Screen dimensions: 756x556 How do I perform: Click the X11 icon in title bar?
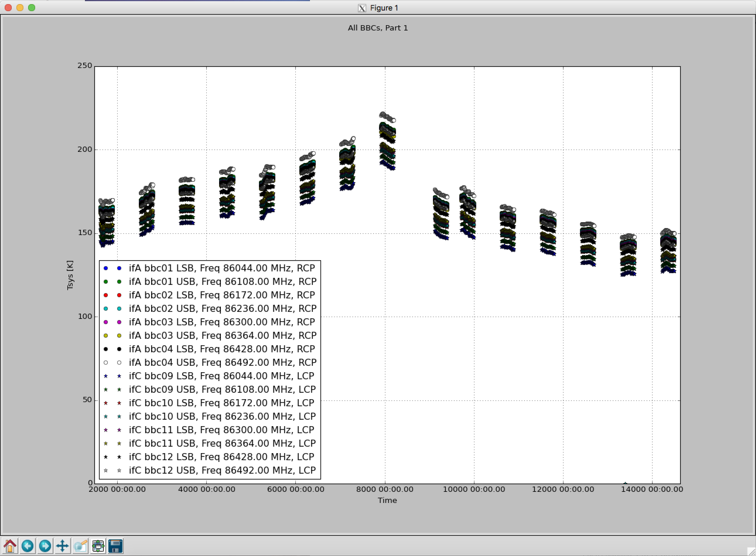click(362, 8)
